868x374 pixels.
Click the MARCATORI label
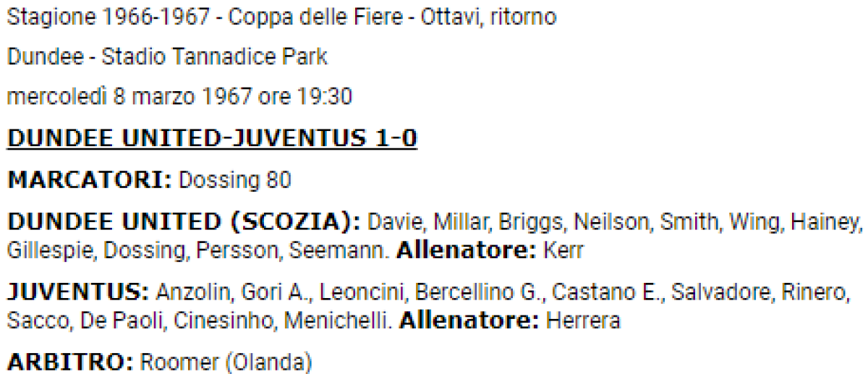pyautogui.click(x=89, y=180)
